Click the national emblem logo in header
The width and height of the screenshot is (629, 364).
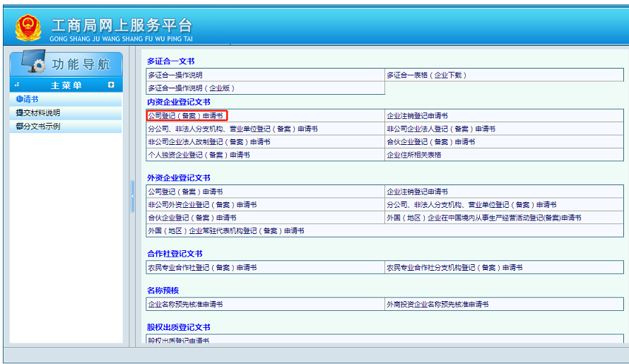click(28, 28)
